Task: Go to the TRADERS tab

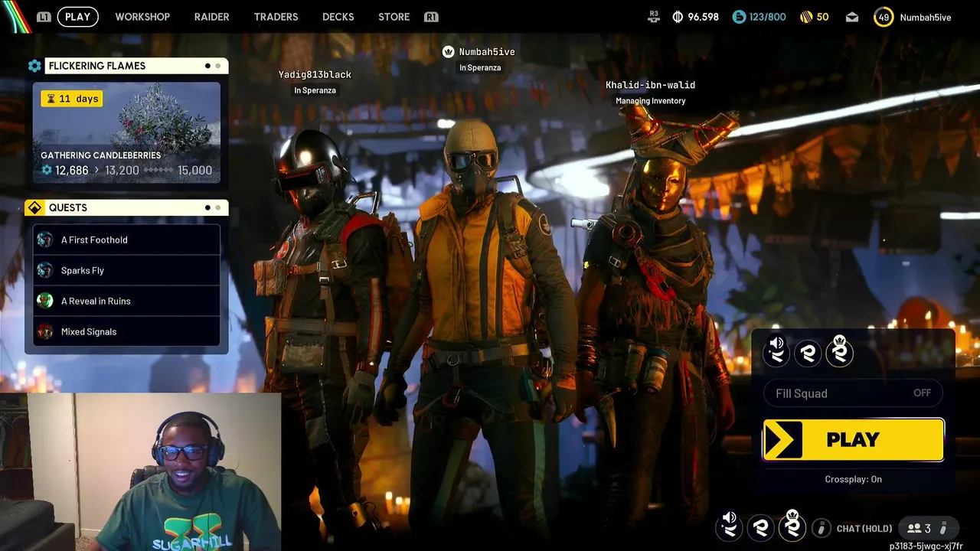Action: (276, 17)
